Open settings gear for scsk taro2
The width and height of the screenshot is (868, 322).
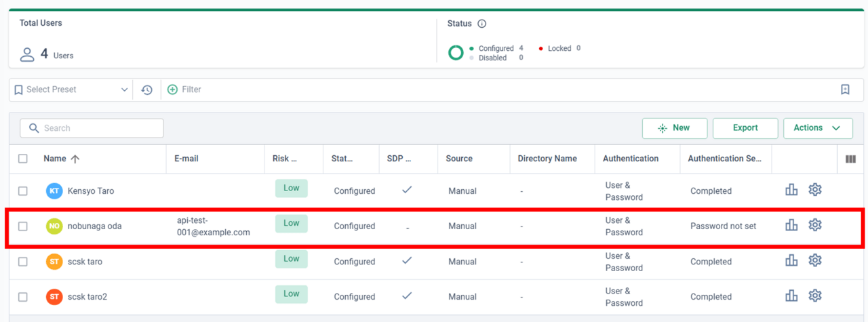(815, 296)
